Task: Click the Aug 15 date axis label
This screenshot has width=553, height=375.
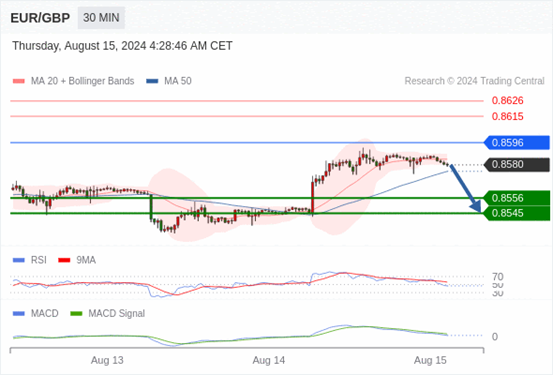Action: click(430, 361)
